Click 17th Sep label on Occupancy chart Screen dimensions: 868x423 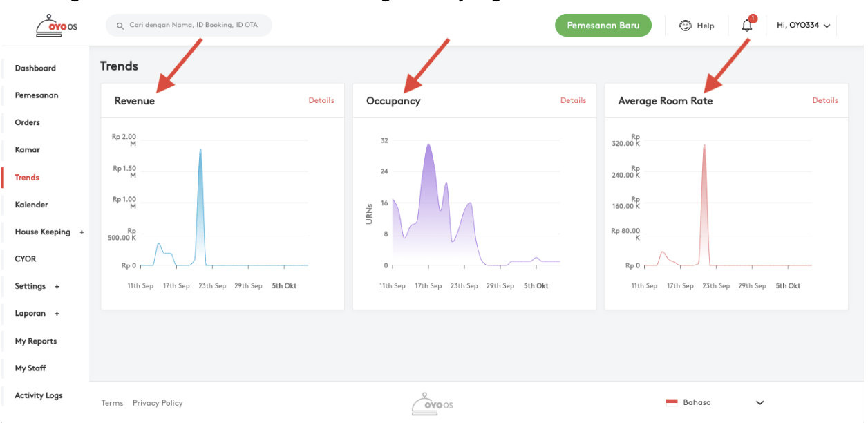428,286
